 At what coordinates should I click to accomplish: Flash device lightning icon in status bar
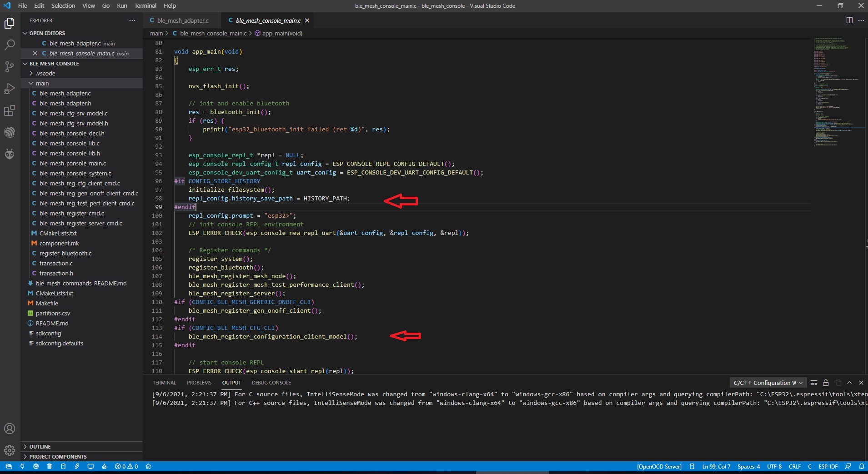click(x=77, y=466)
